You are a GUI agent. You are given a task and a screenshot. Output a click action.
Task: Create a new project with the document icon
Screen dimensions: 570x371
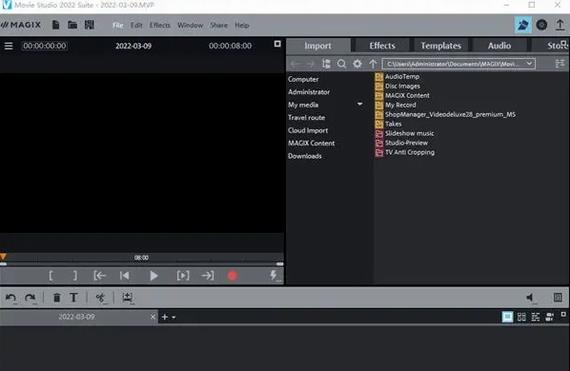(56, 25)
